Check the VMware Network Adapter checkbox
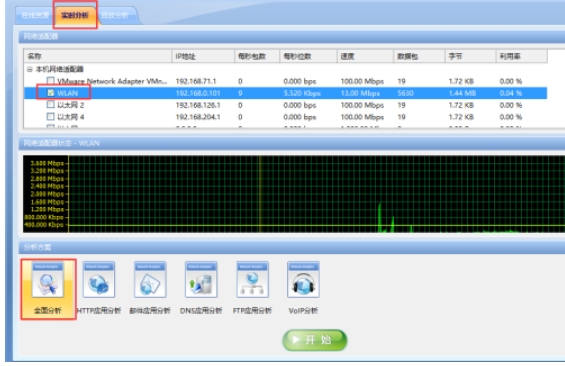The image size is (565, 366). 50,81
